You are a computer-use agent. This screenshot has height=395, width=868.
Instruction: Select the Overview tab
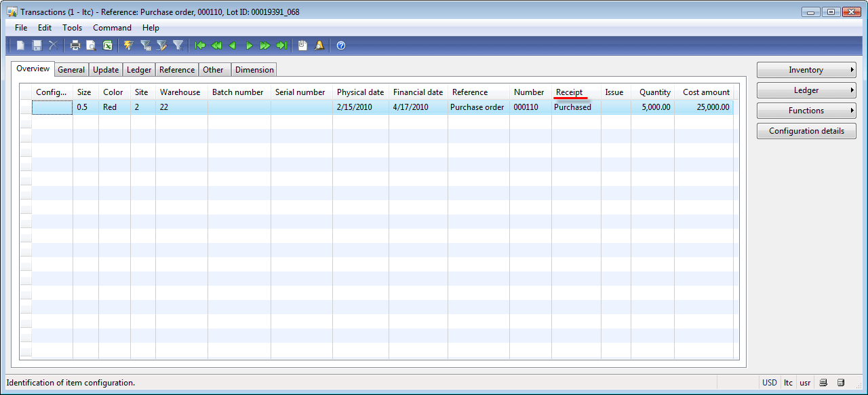pyautogui.click(x=33, y=69)
